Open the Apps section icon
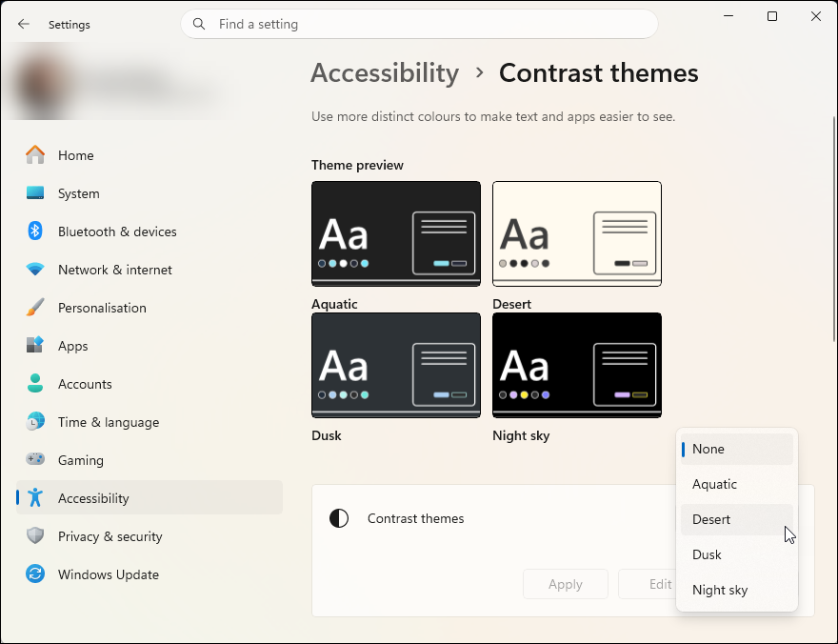Viewport: 838px width, 644px height. (35, 346)
